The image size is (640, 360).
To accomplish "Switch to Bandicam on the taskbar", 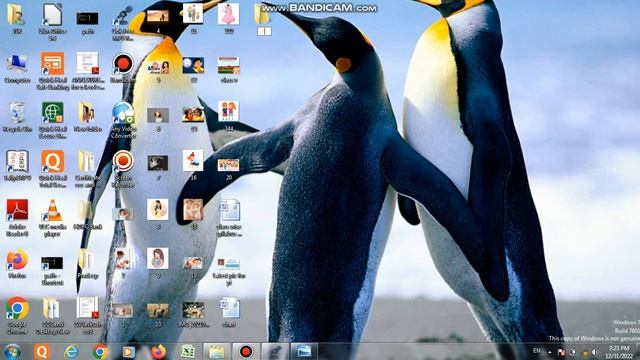I will tap(246, 351).
